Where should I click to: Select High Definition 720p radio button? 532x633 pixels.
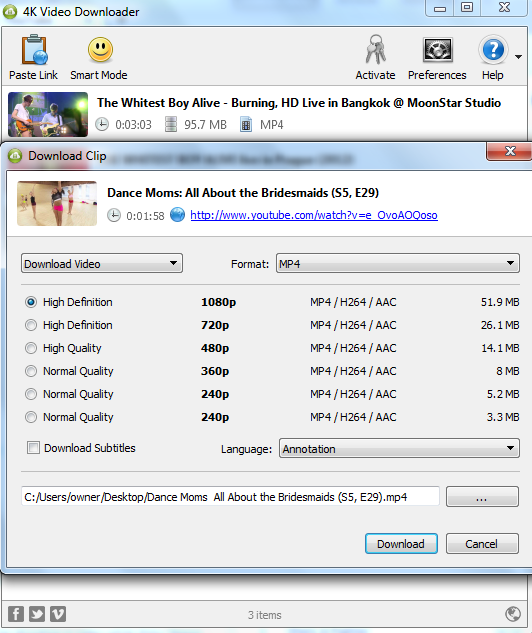pos(31,325)
